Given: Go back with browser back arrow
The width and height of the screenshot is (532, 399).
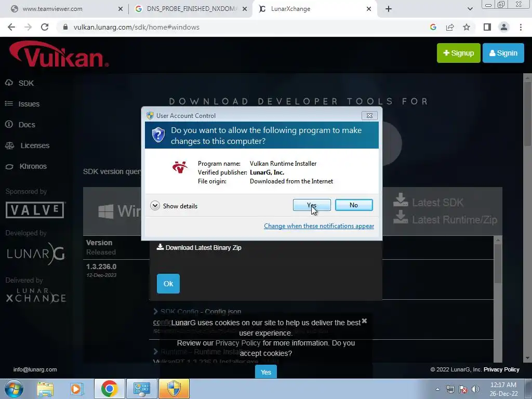Looking at the screenshot, I should pos(11,27).
